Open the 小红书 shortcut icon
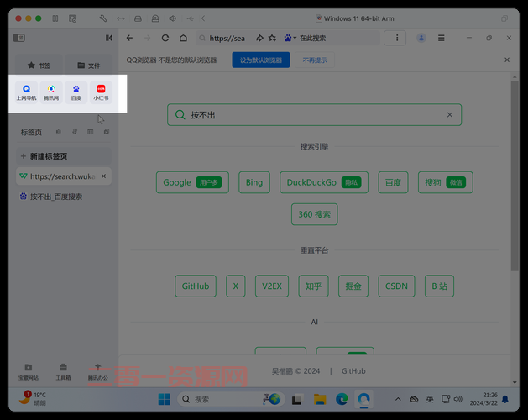This screenshot has height=420, width=528. (x=101, y=92)
